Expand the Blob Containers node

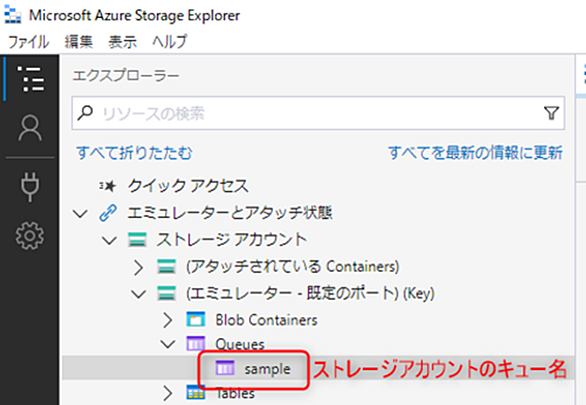168,320
